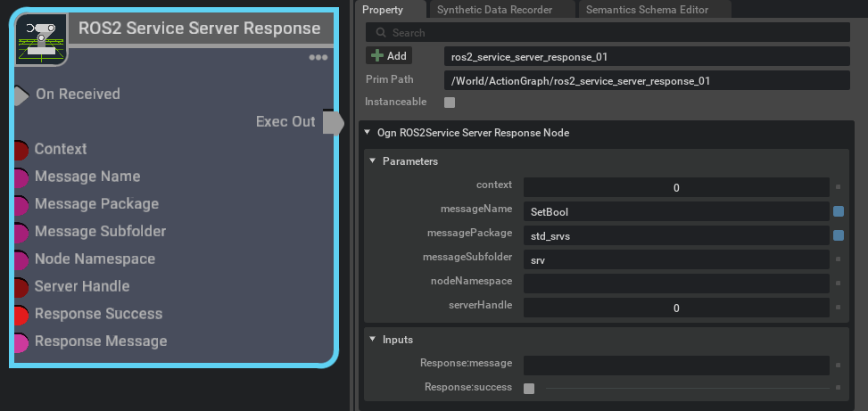Collapse the Inputs section
The image size is (868, 411).
point(372,340)
